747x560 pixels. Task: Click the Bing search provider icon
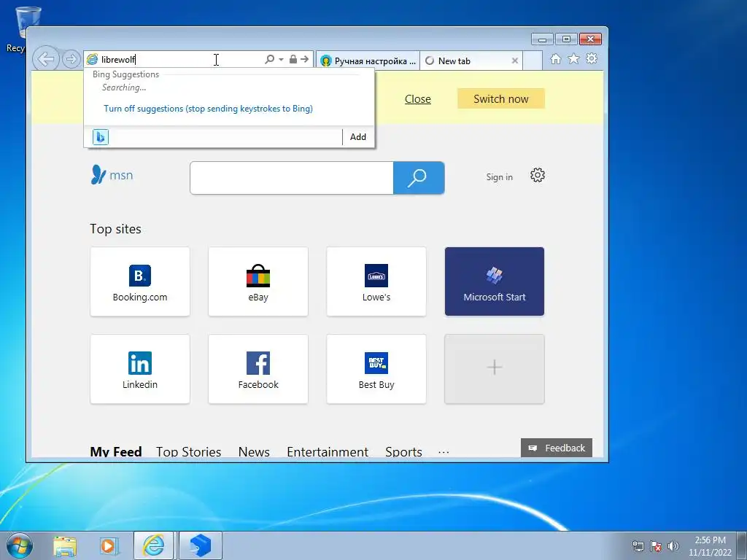point(100,137)
